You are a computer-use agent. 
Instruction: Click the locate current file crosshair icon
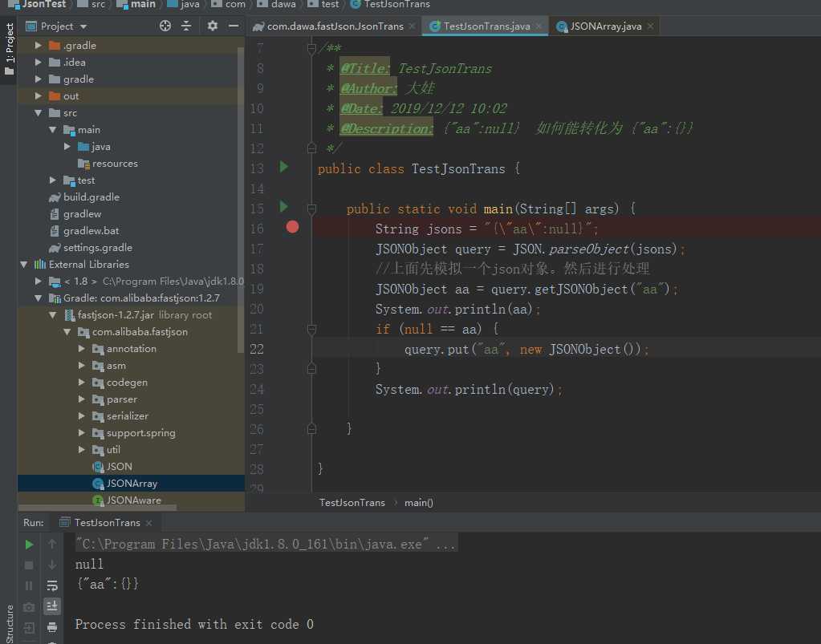165,26
